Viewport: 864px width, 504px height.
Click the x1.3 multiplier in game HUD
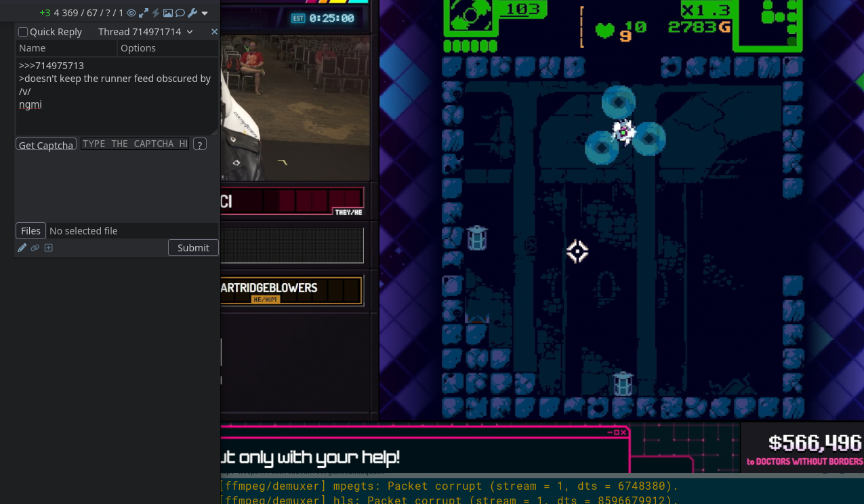(x=706, y=9)
